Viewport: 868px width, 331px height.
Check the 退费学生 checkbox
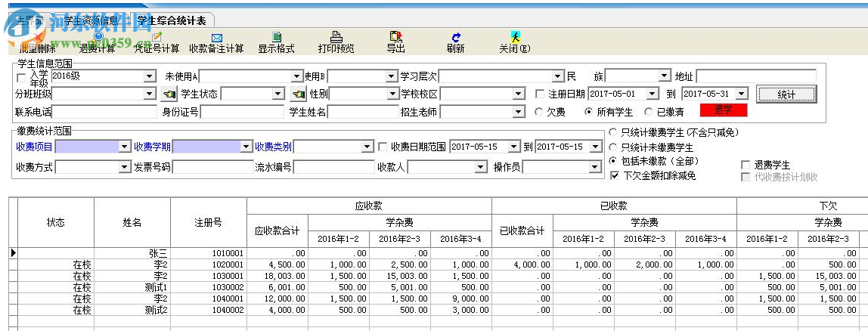pos(746,165)
